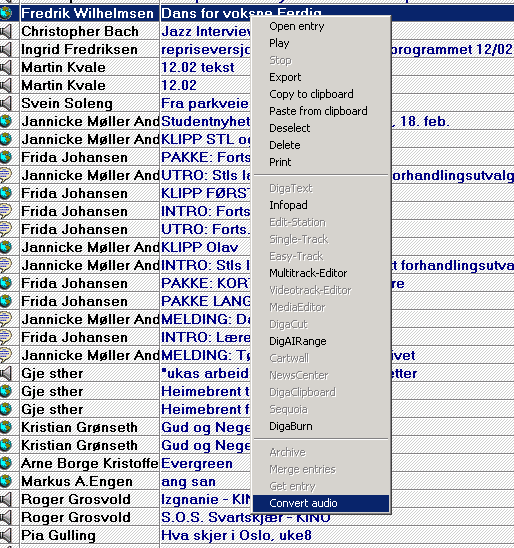Click speech bubble icon for 'INTRO: Forts' row
This screenshot has width=514, height=548.
pos(6,211)
